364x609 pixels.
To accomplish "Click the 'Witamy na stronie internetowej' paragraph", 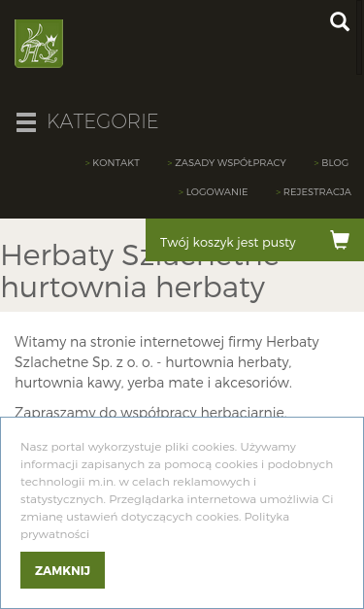I will pyautogui.click(x=167, y=362).
